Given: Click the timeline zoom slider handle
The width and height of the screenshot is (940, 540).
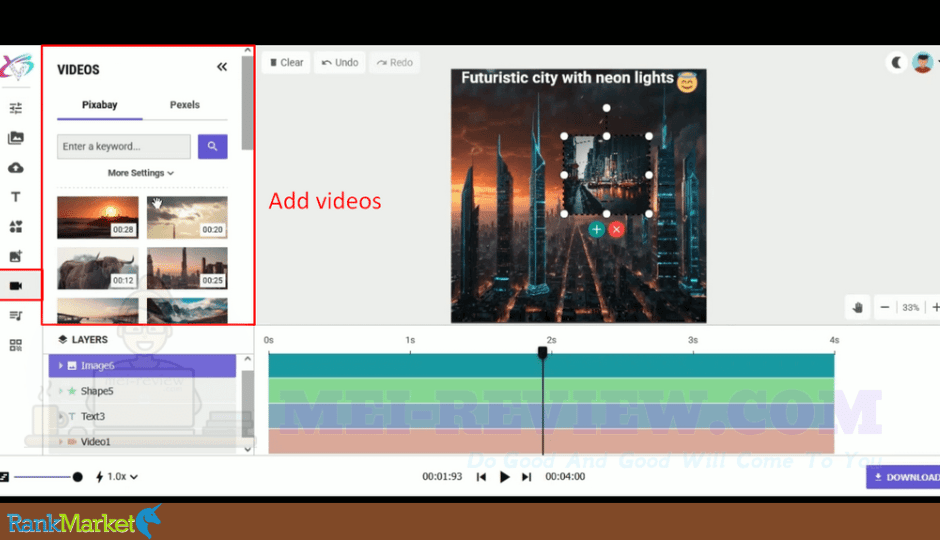Looking at the screenshot, I should click(77, 477).
